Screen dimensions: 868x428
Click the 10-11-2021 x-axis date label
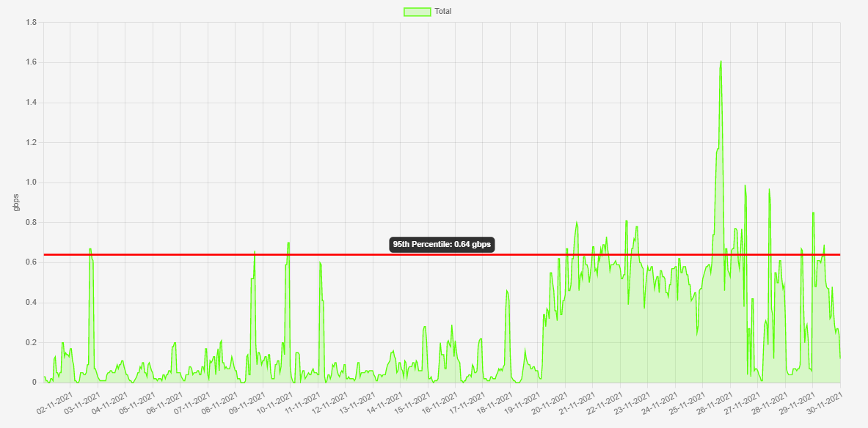click(276, 402)
